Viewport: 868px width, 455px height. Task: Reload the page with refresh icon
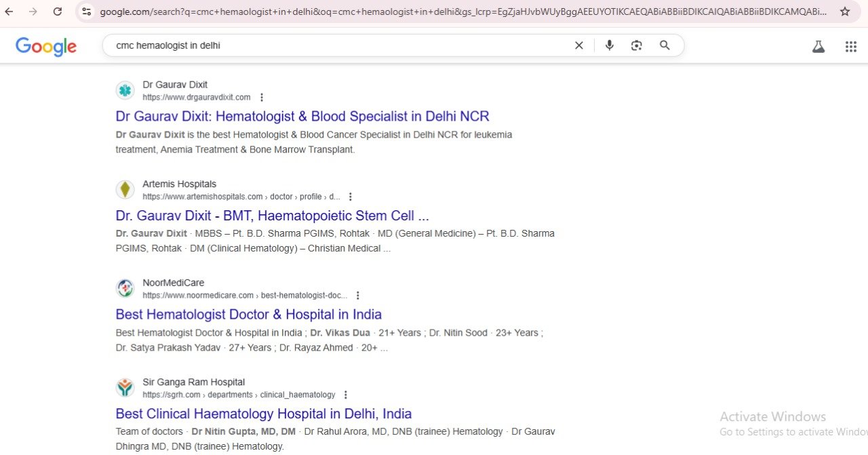58,12
